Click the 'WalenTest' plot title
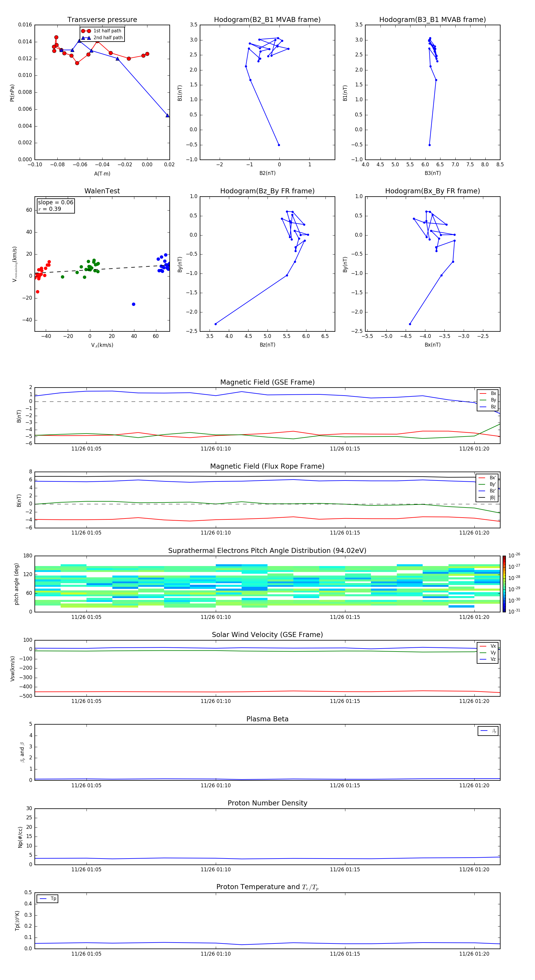535x980 pixels. point(102,191)
